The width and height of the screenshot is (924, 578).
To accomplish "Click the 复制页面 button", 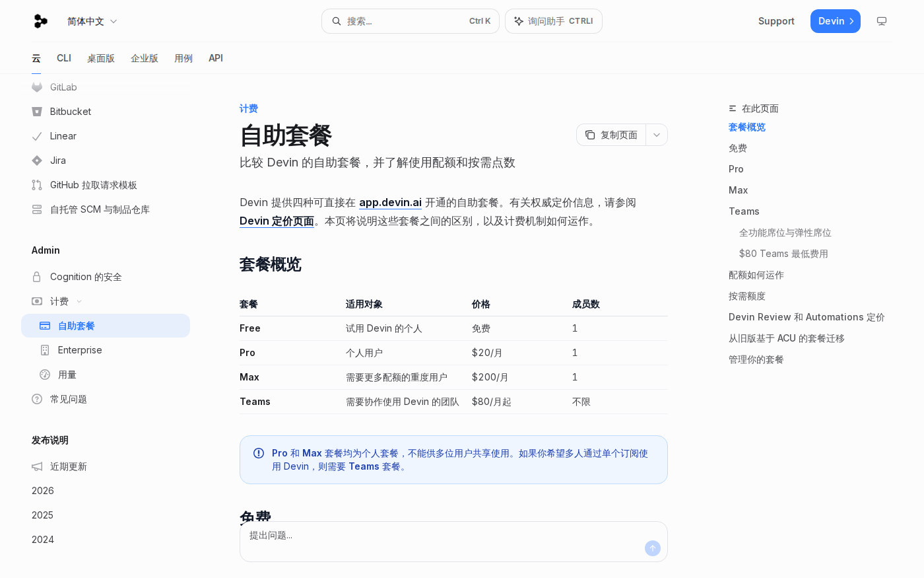I will pos(611,135).
